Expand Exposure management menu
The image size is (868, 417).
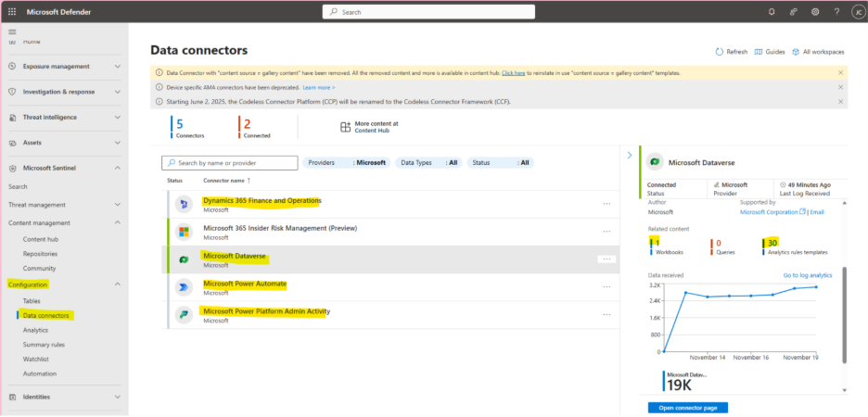117,67
